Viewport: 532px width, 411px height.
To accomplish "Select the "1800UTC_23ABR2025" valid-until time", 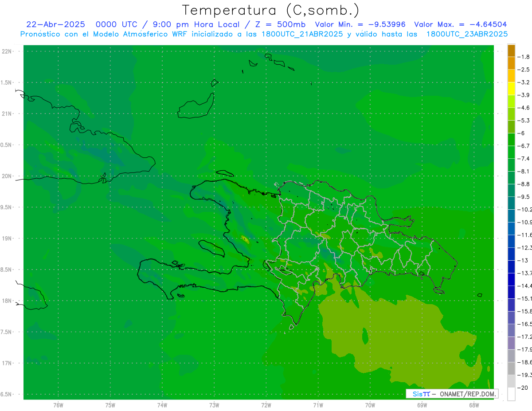I will (x=467, y=34).
